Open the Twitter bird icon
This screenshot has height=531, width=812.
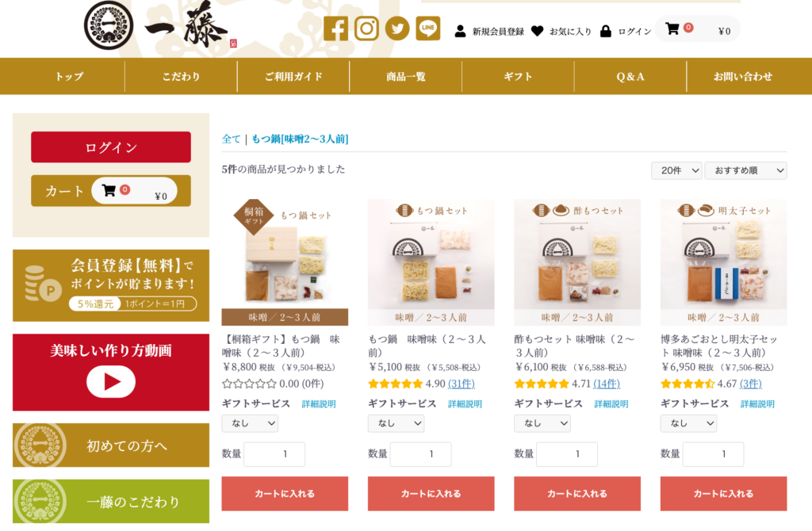397,29
